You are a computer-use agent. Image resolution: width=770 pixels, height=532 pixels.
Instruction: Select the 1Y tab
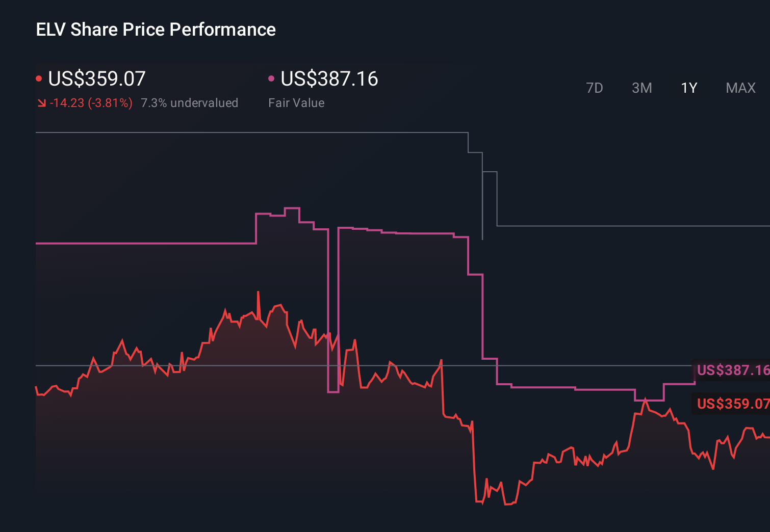[x=688, y=88]
